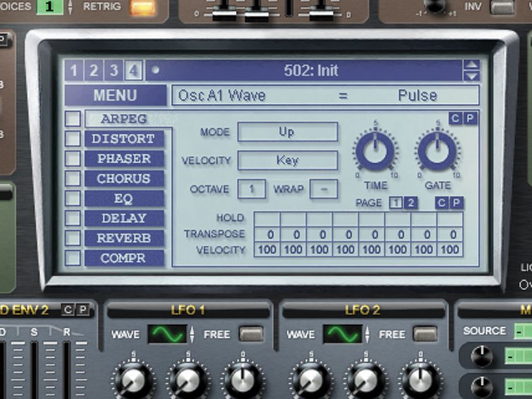Click the C copy icon in the arpeggiator panel
This screenshot has height=399, width=532.
[456, 118]
